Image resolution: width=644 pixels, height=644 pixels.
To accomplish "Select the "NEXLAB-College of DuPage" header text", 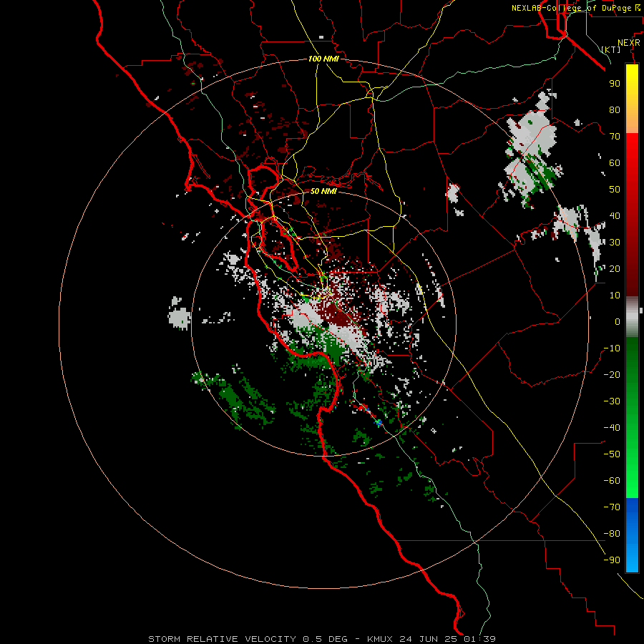I will [x=571, y=8].
